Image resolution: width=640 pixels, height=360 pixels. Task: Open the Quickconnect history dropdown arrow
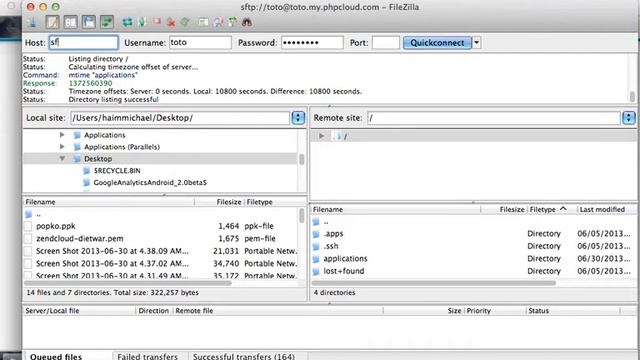coord(476,43)
